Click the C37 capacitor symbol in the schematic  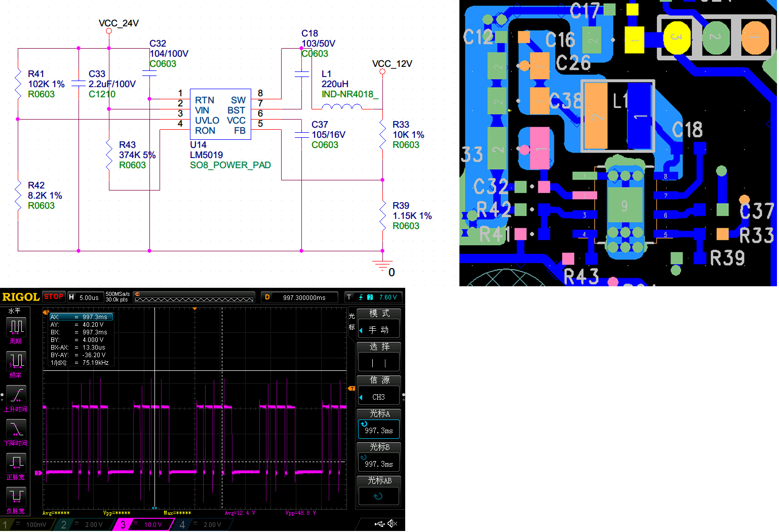(301, 134)
